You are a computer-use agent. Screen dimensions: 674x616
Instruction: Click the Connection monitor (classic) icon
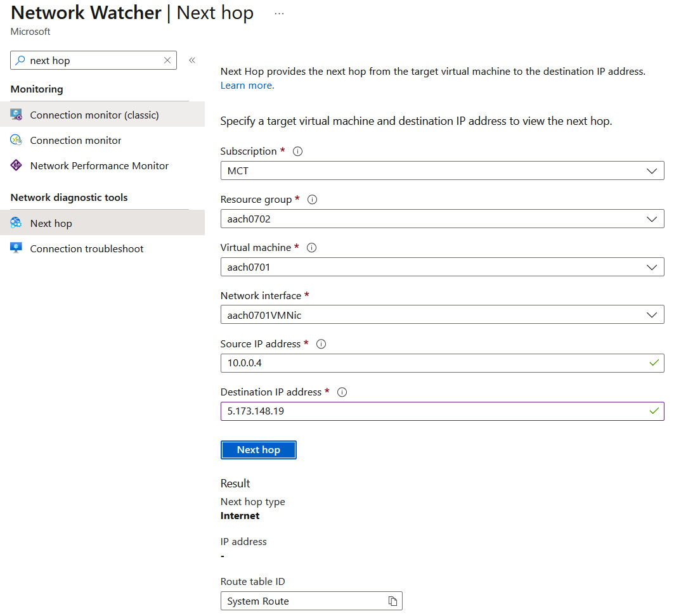pyautogui.click(x=16, y=115)
